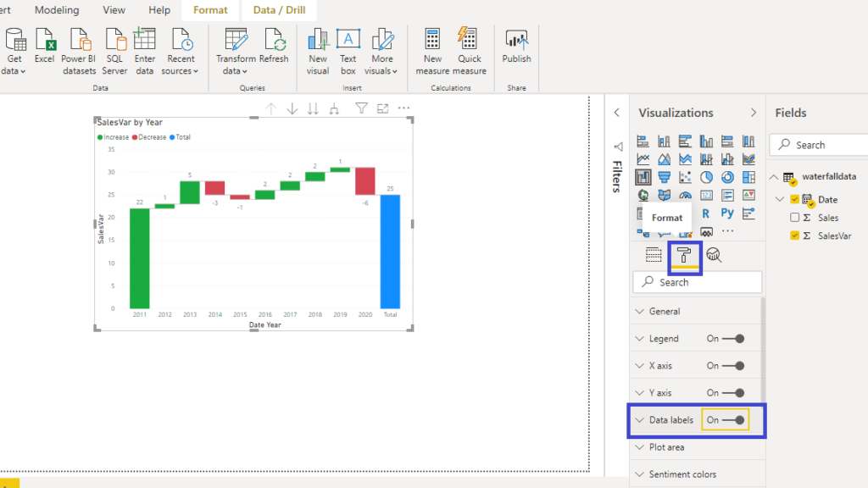
Task: Check the Sales field checkbox
Action: click(794, 218)
